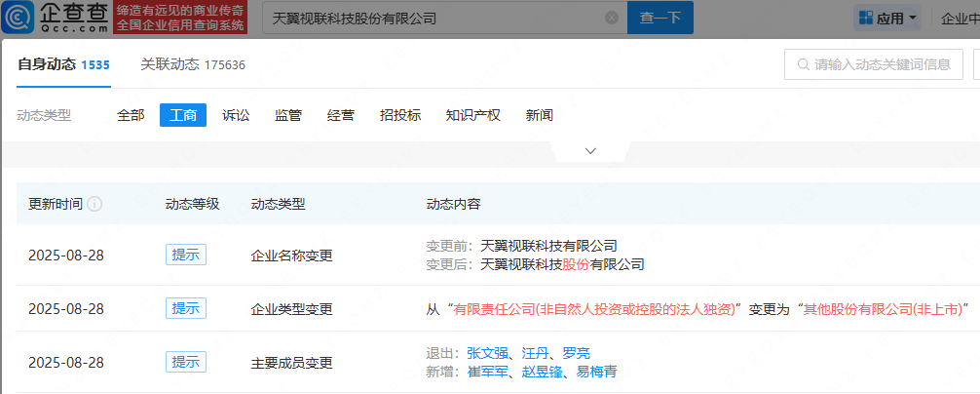Click the 提示 tag on 企业名称变更 row
Viewport: 980px width, 394px height.
click(x=185, y=256)
